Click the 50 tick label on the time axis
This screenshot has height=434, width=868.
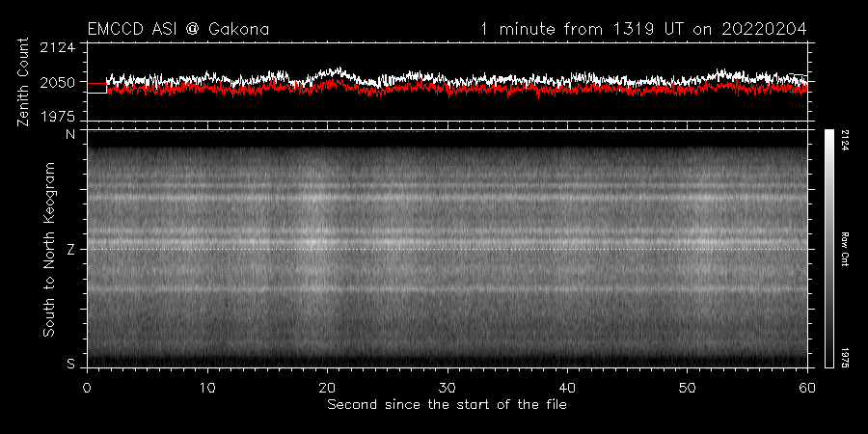tap(687, 387)
